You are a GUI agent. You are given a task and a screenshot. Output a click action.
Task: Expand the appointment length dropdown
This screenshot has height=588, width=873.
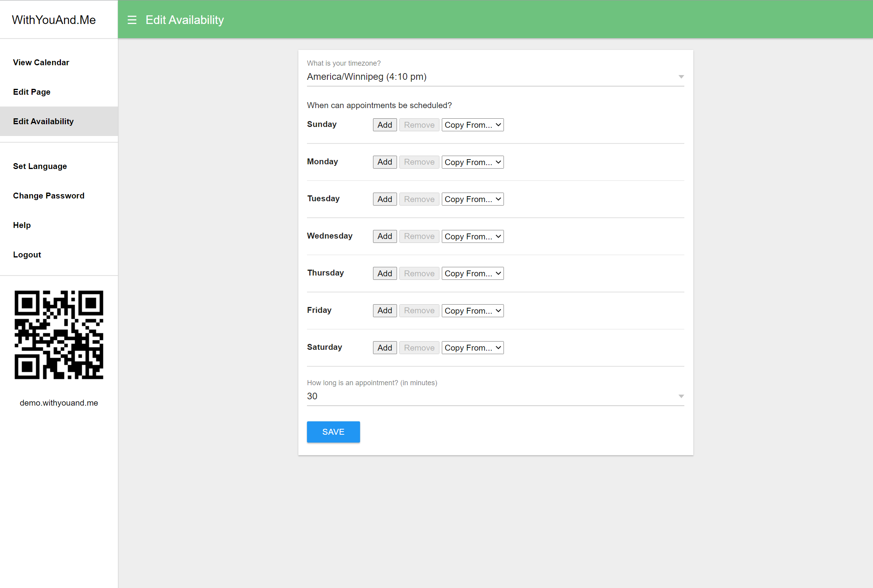tap(681, 396)
